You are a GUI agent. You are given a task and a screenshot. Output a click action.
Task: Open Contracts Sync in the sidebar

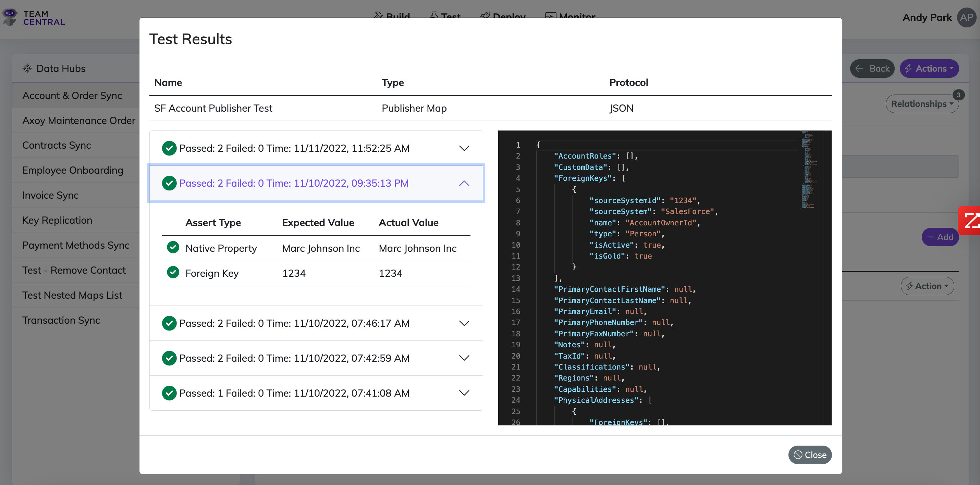click(x=57, y=145)
